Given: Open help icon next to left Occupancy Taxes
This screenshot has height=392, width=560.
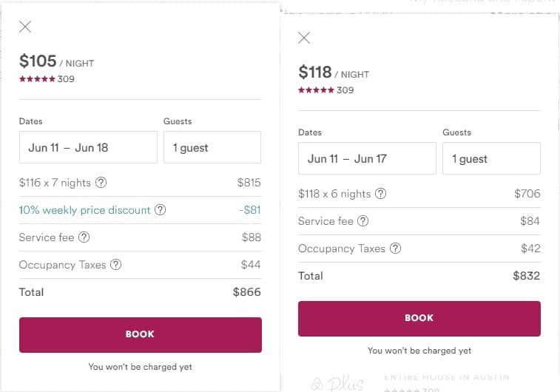Looking at the screenshot, I should tap(115, 265).
